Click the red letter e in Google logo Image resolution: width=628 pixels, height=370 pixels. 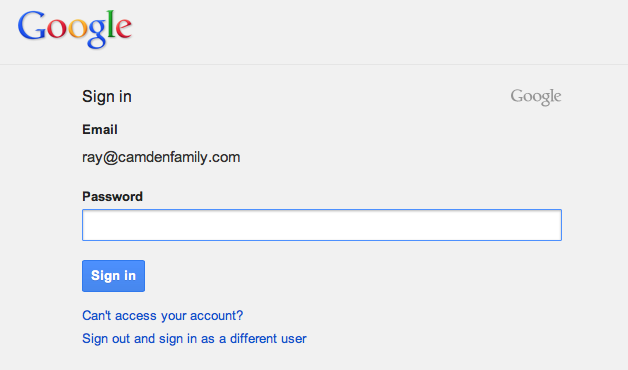(x=124, y=29)
